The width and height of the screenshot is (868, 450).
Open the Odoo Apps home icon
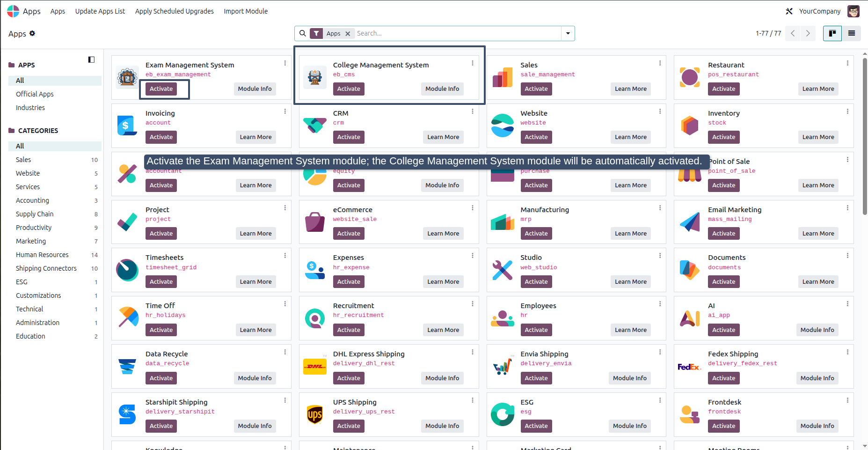click(x=13, y=11)
